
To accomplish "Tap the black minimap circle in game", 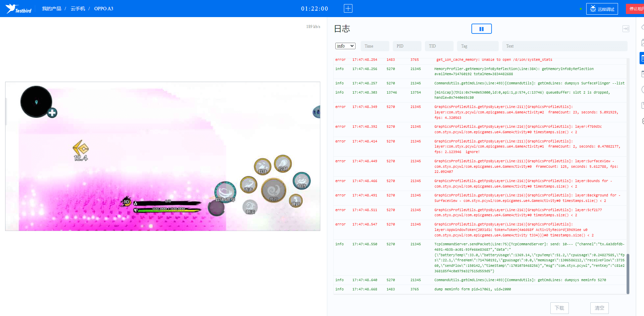I will pyautogui.click(x=36, y=102).
